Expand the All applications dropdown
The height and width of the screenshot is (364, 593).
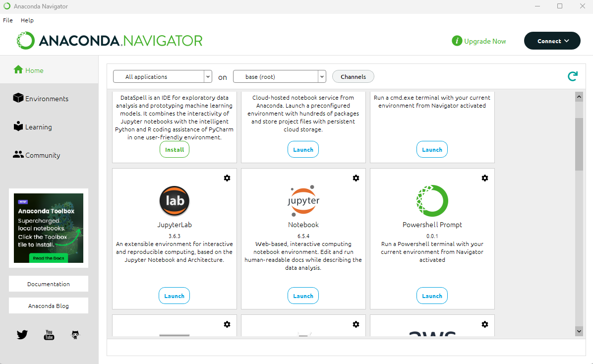pyautogui.click(x=163, y=76)
